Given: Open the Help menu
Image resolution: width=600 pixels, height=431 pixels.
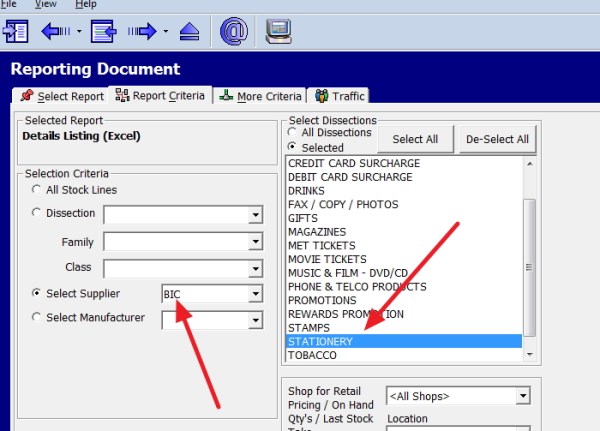Looking at the screenshot, I should [x=86, y=4].
